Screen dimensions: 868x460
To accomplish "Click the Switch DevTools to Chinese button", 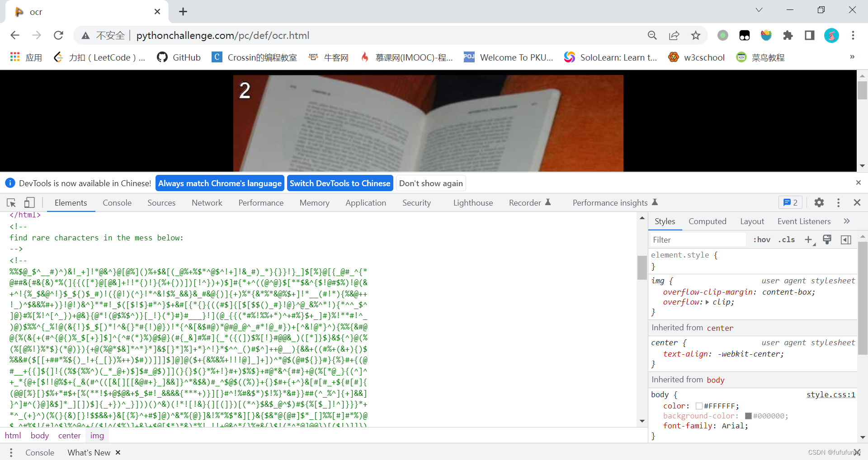I will 340,183.
